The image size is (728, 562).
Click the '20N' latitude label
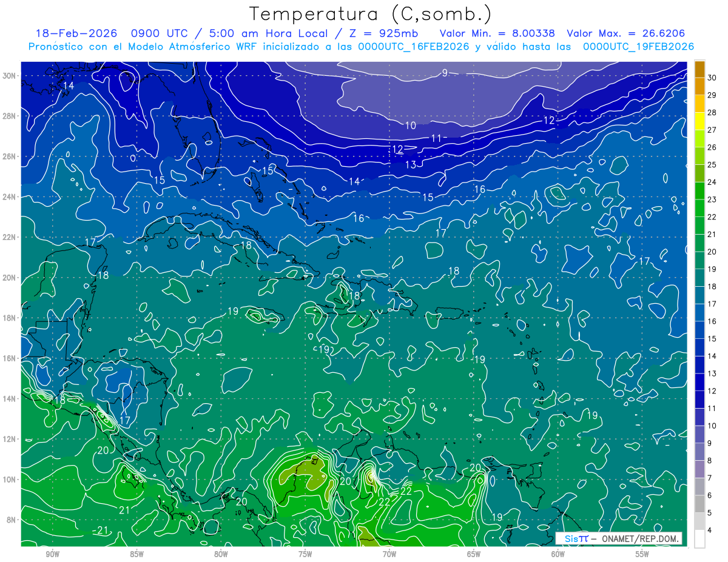pos(10,277)
